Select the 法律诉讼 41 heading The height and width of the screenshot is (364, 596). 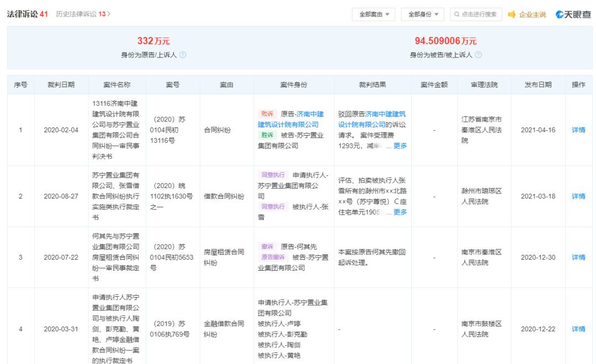coord(28,14)
